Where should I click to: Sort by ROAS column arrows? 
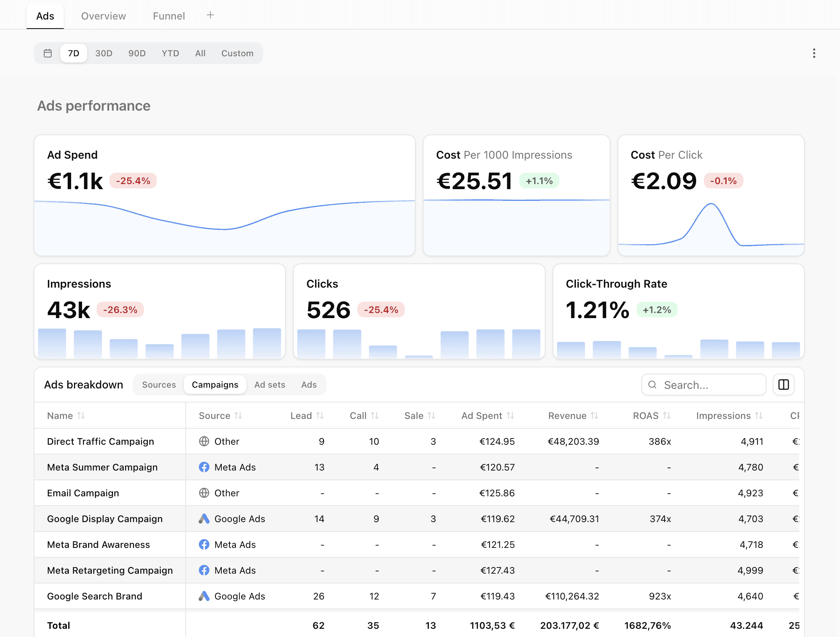pos(667,415)
